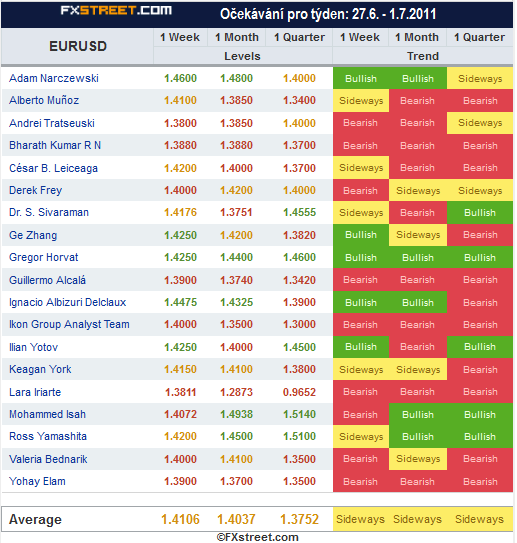Viewport: 517px width, 543px height.
Task: Select Ge Zhang's 1.3820 quarter level
Action: click(299, 235)
